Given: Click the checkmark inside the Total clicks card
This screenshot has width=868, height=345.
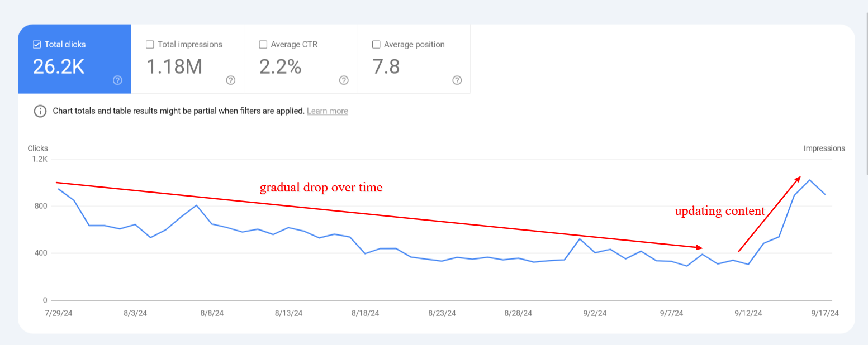Looking at the screenshot, I should pyautogui.click(x=36, y=44).
